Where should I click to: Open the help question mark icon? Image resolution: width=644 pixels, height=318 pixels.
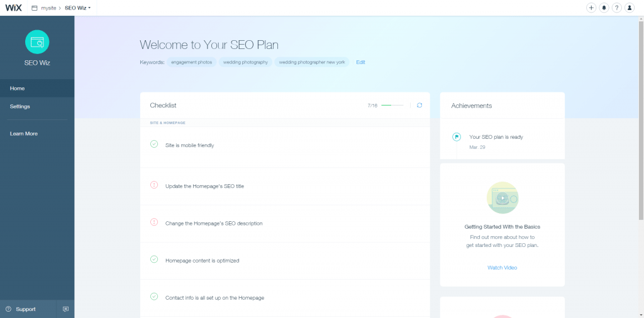(616, 8)
